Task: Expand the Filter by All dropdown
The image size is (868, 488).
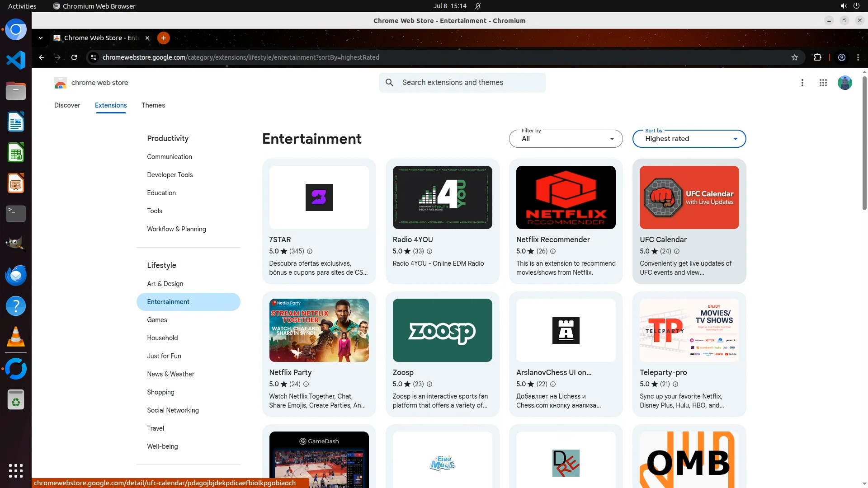Action: pos(566,139)
